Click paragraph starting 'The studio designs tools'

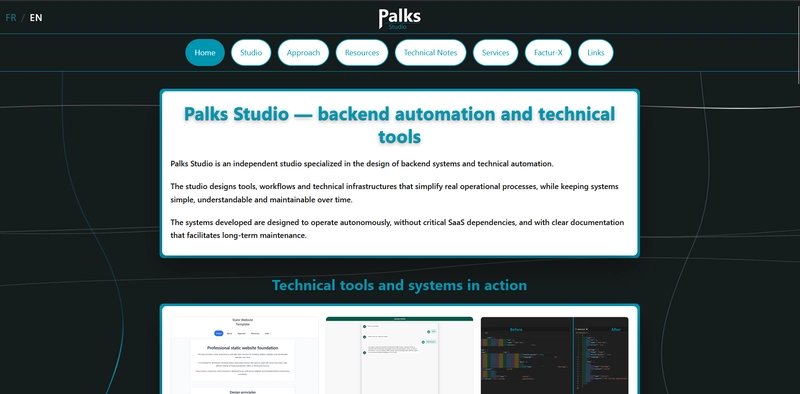pos(394,193)
